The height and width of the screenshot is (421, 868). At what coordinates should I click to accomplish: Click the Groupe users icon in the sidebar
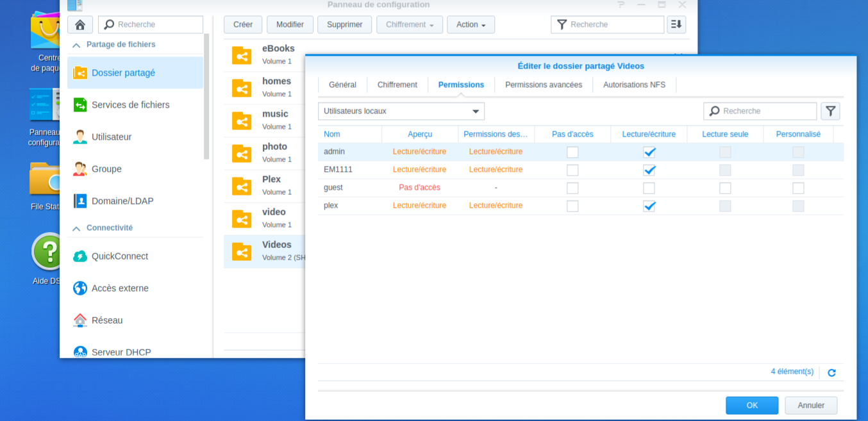[80, 169]
